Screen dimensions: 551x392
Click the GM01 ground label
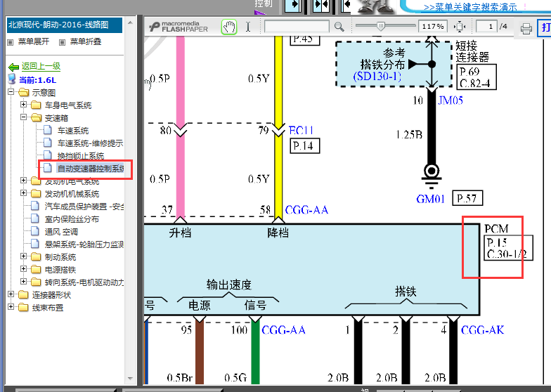(x=430, y=200)
